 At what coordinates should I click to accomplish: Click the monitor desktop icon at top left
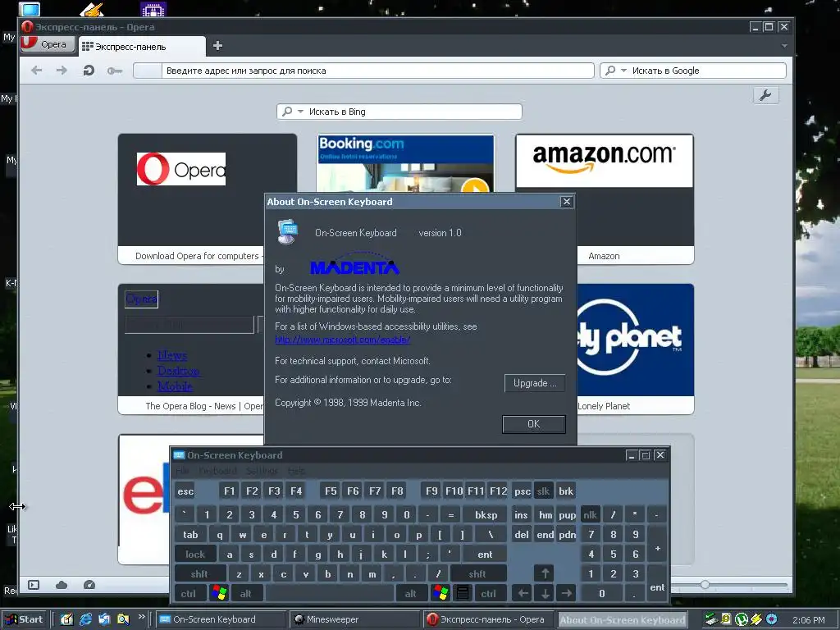point(30,8)
